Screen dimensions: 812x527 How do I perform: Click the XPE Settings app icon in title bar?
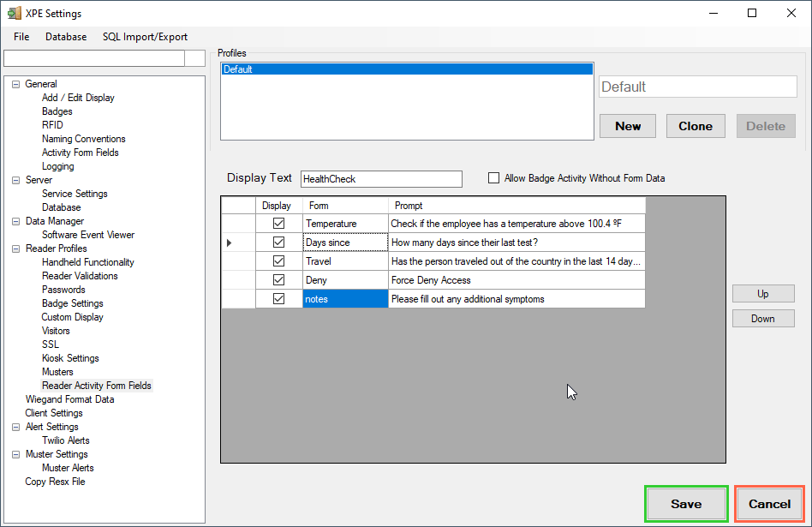pos(15,13)
